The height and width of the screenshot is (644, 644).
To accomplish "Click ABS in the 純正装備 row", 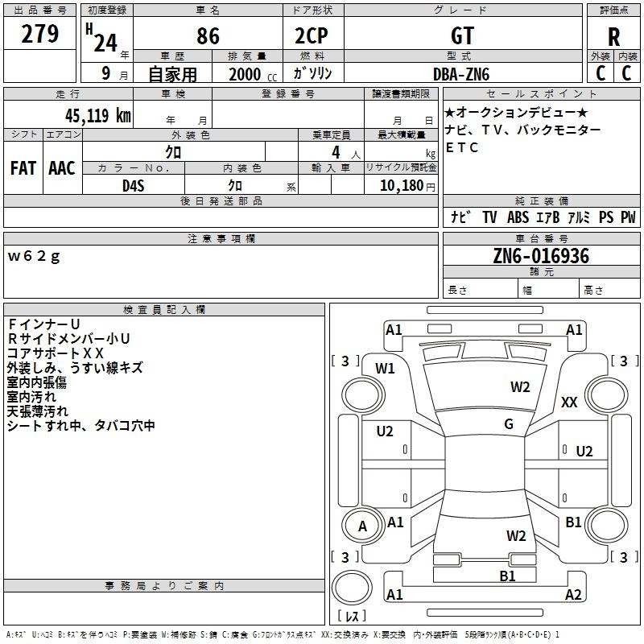I will point(518,217).
